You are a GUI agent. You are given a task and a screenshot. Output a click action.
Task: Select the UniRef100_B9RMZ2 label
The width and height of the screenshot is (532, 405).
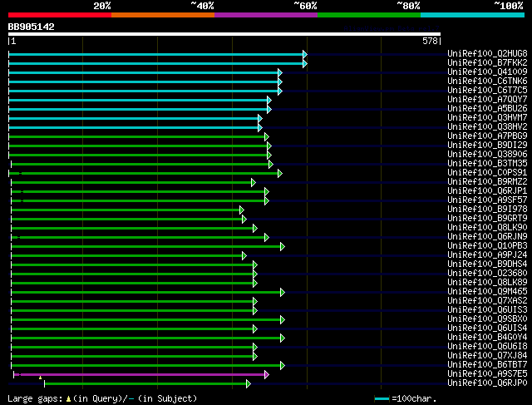click(x=487, y=181)
